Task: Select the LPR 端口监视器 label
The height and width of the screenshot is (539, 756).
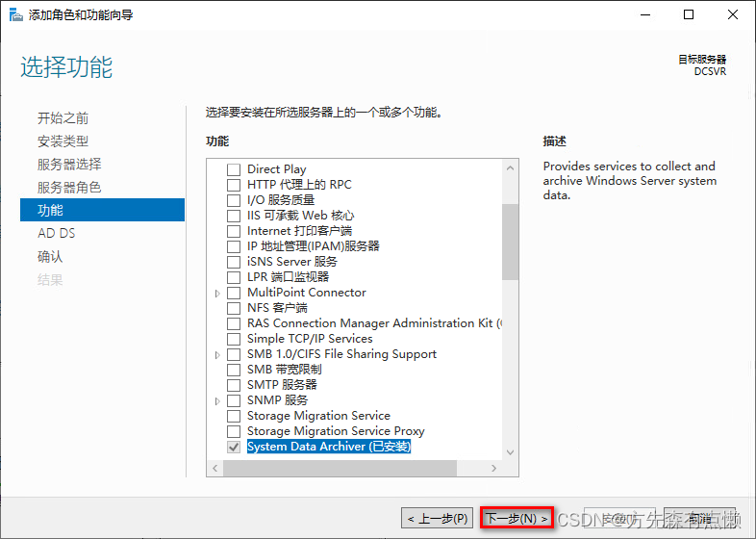Action: pos(288,277)
